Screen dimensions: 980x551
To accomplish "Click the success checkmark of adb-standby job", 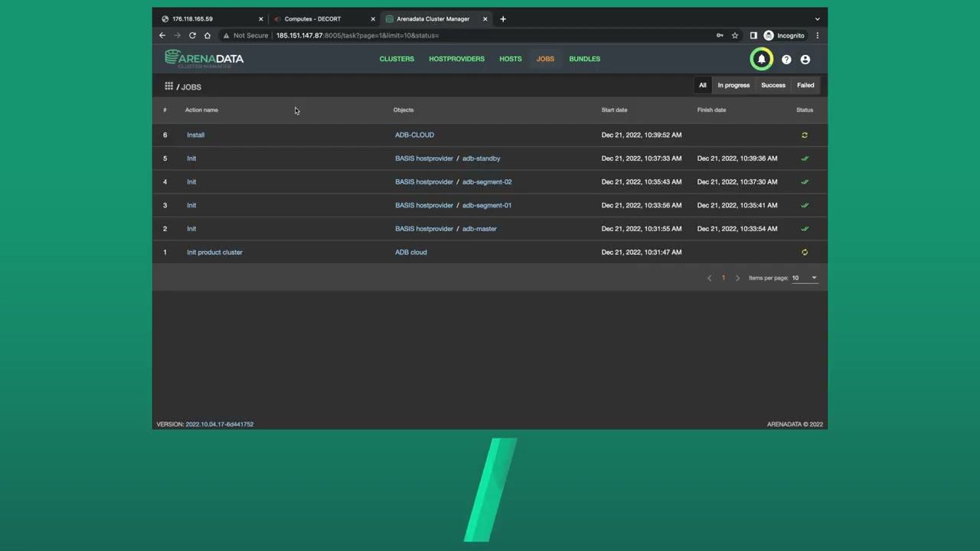I will click(x=805, y=158).
